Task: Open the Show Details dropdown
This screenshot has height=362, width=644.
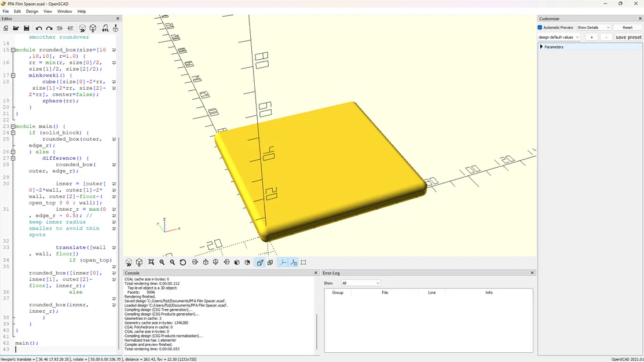Action: [x=594, y=28]
